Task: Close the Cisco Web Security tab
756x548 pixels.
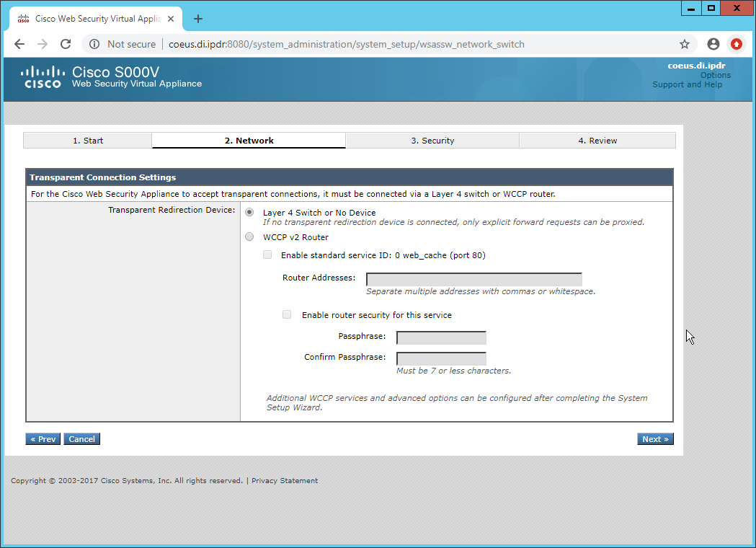Action: pos(171,19)
